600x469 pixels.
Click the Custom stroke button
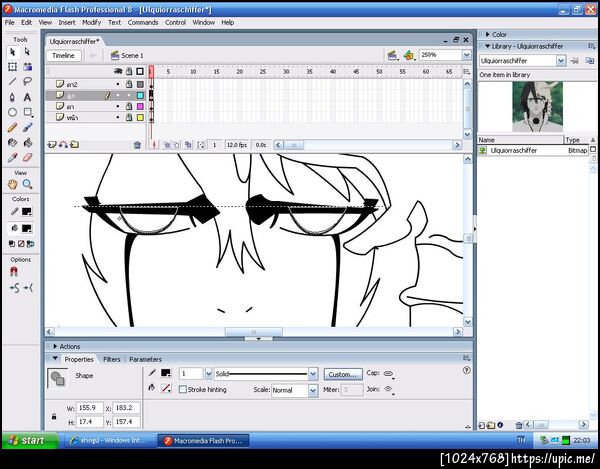click(x=343, y=374)
